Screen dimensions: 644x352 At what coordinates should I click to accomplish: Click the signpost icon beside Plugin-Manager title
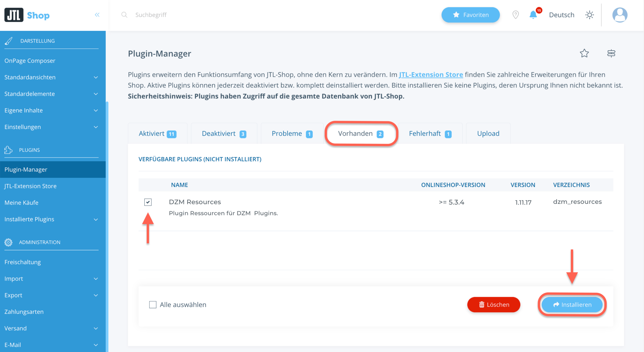click(x=611, y=53)
